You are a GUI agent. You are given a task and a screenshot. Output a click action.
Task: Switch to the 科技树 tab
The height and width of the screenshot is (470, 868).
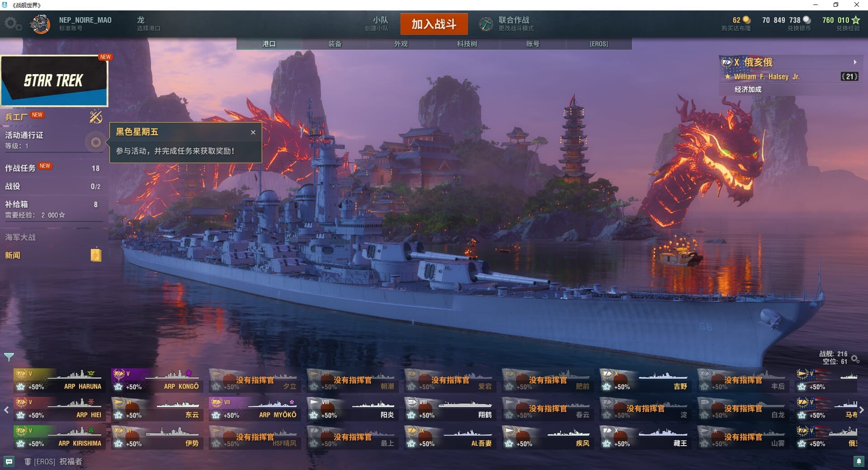coord(467,44)
